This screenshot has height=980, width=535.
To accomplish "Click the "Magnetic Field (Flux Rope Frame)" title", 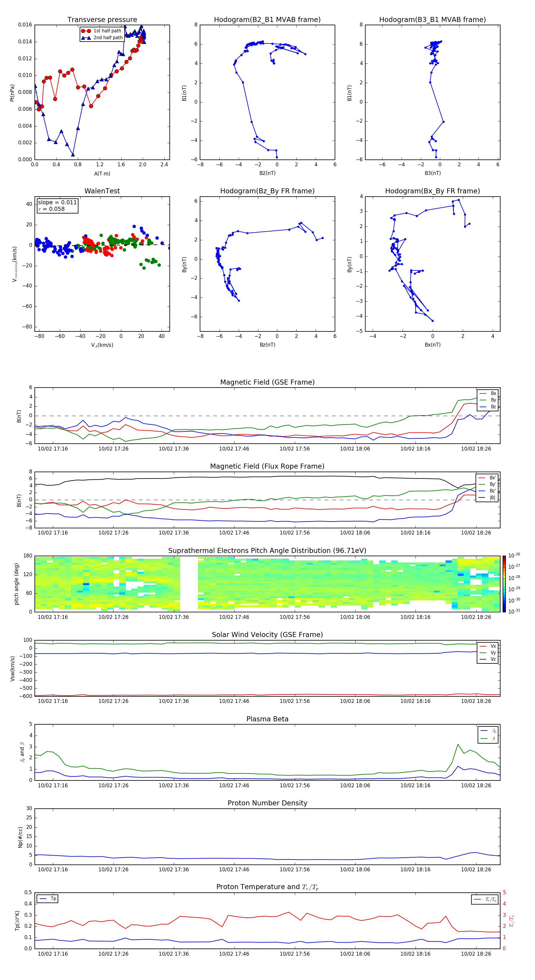I will point(267,467).
